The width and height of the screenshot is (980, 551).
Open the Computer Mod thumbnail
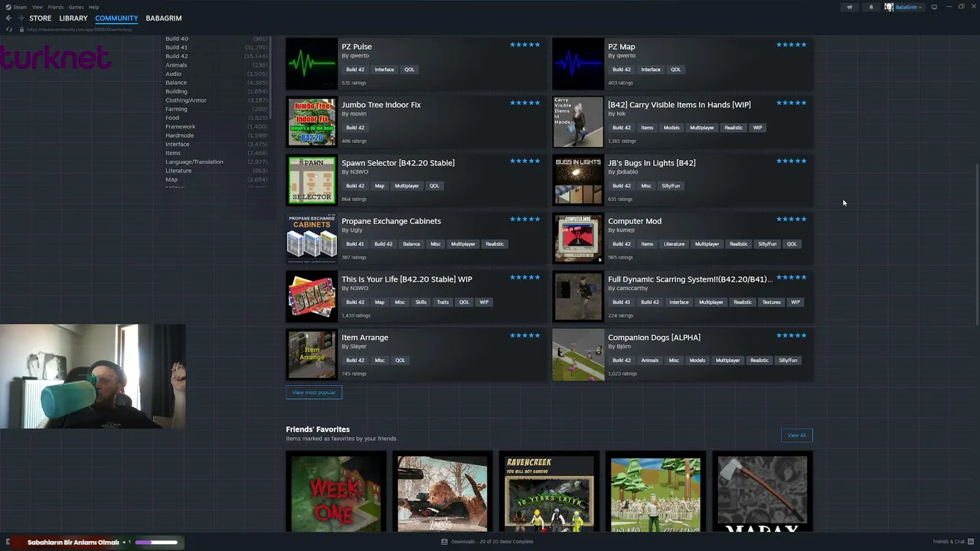click(578, 238)
